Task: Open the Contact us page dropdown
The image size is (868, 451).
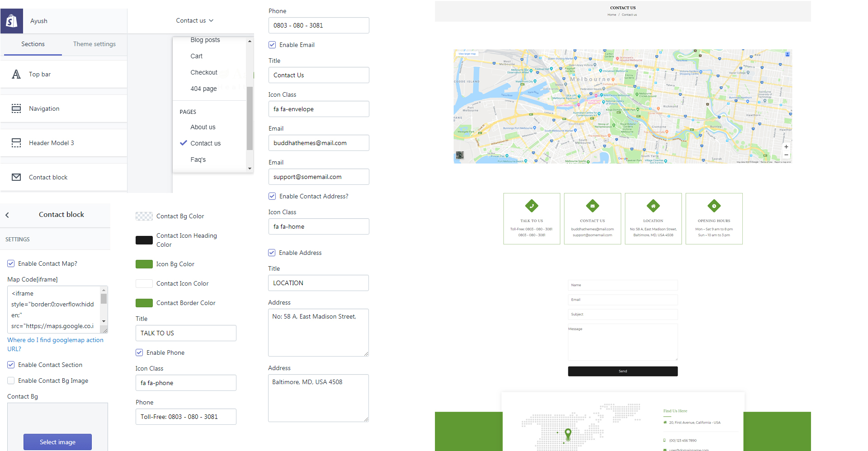Action: [194, 20]
